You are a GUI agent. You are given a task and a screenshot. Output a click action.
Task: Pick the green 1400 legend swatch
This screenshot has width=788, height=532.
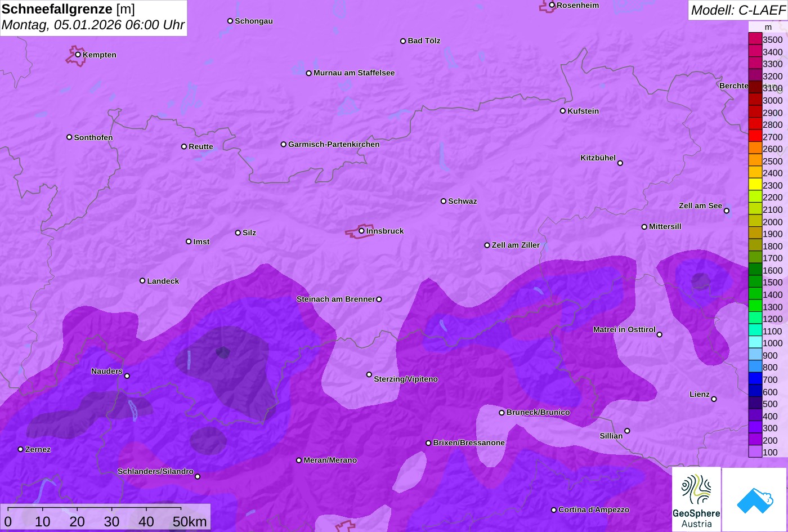point(755,294)
